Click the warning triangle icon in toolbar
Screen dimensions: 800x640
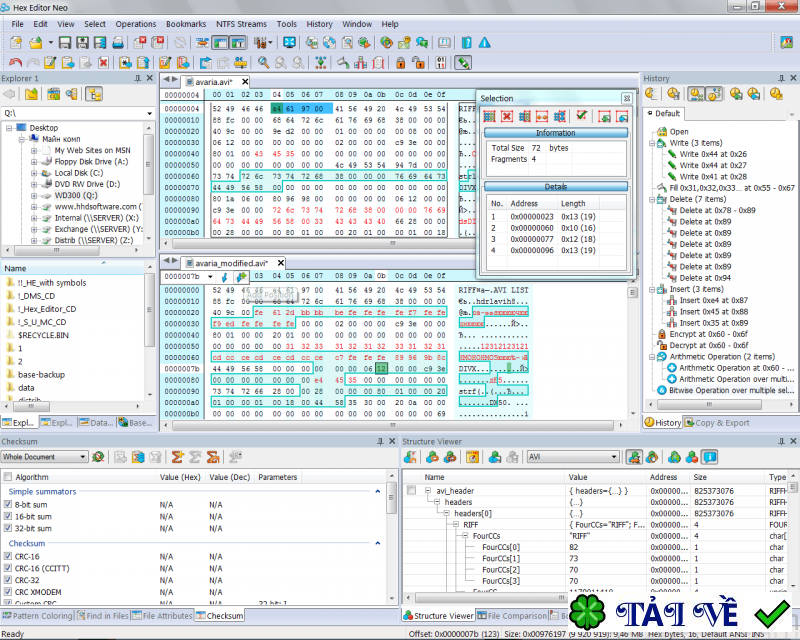tap(484, 43)
